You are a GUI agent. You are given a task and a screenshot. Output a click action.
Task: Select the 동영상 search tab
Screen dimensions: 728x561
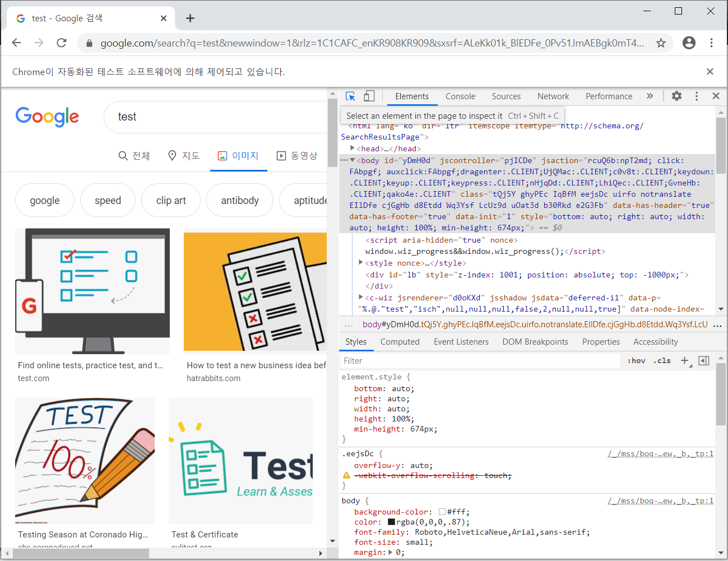click(x=297, y=156)
